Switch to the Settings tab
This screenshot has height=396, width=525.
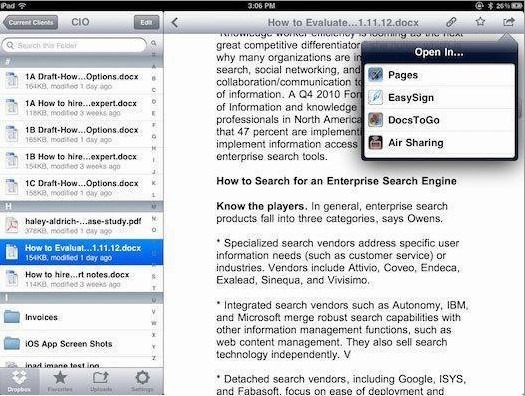pos(142,382)
